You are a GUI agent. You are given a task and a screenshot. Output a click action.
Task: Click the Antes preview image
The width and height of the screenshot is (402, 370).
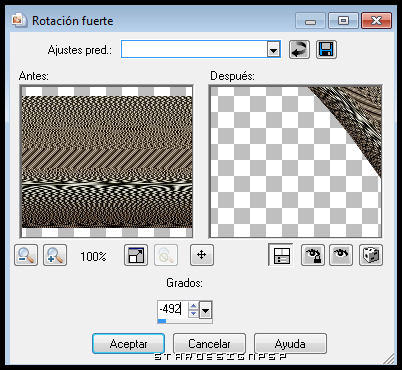[107, 162]
